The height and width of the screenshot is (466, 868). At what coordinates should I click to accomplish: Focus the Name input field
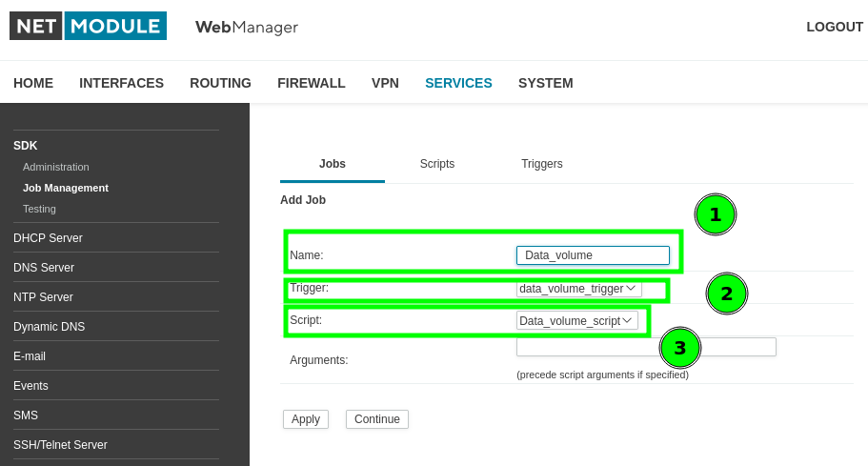[593, 255]
